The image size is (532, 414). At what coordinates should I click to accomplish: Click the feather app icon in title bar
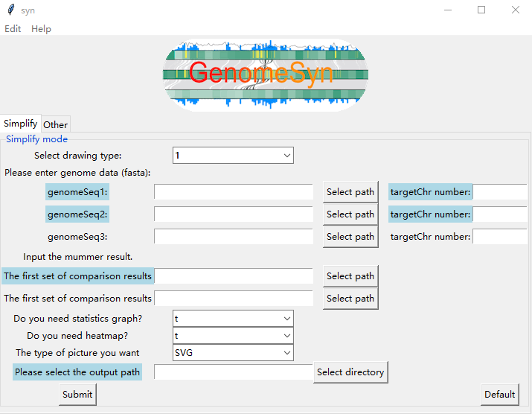tap(10, 10)
